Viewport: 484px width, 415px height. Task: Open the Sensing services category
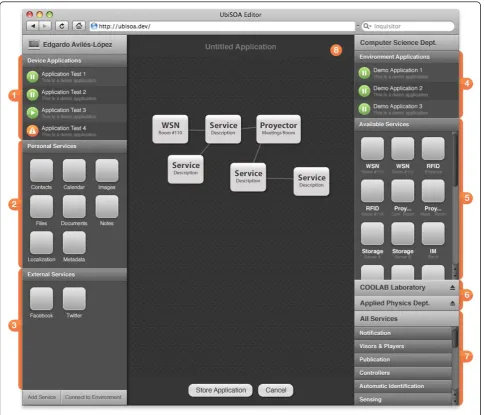pyautogui.click(x=403, y=399)
